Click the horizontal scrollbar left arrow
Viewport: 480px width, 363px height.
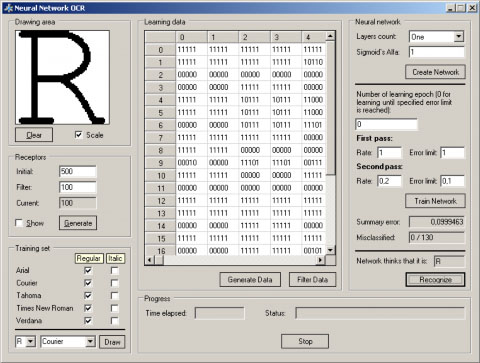[149, 260]
